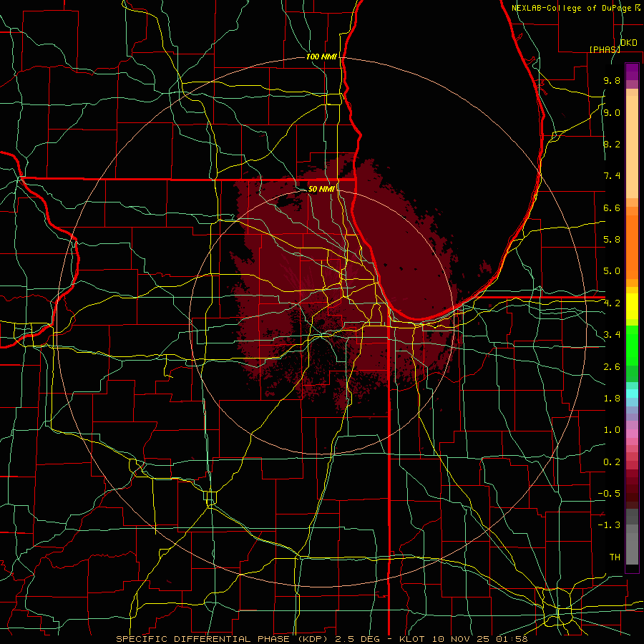Click the purple top segment of color bar
This screenshot has height=644, width=644.
point(632,72)
